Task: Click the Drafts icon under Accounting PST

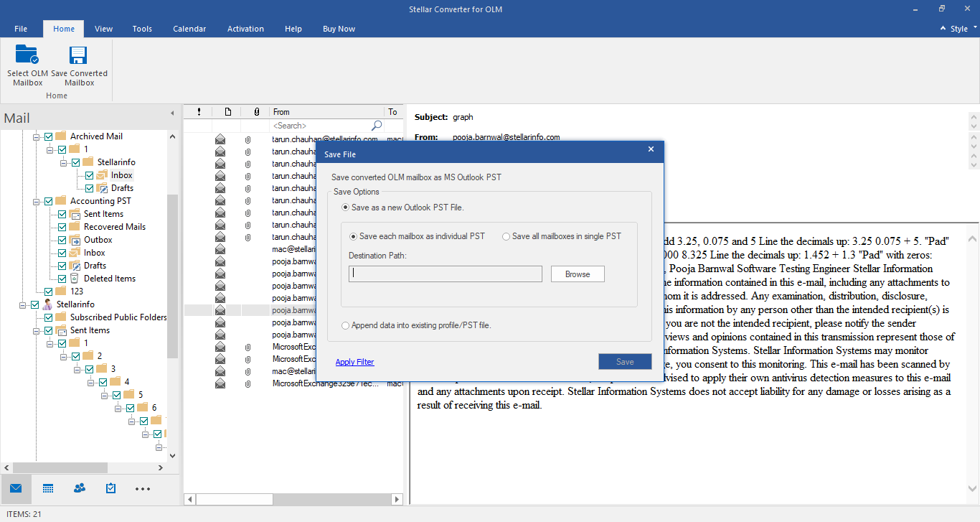Action: (x=75, y=265)
